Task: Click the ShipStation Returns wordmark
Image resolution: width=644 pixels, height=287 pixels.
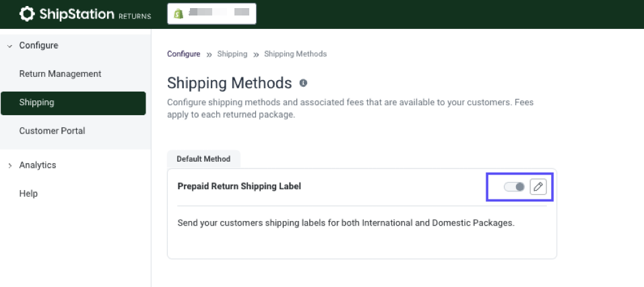Action: (95, 14)
